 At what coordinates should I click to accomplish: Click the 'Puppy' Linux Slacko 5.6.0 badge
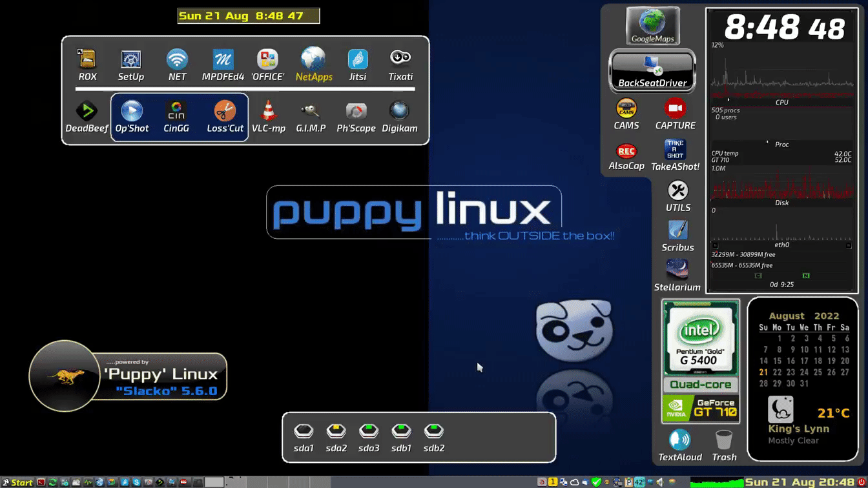pos(129,376)
